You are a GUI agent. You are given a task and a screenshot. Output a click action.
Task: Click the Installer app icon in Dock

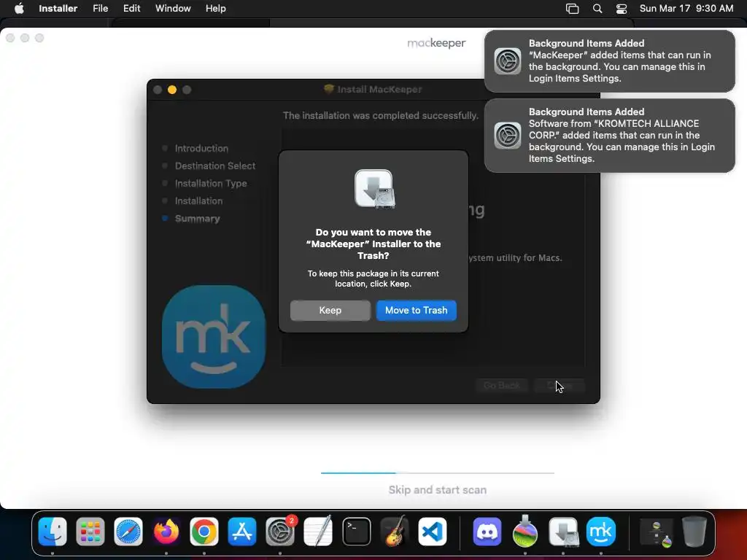click(x=563, y=532)
